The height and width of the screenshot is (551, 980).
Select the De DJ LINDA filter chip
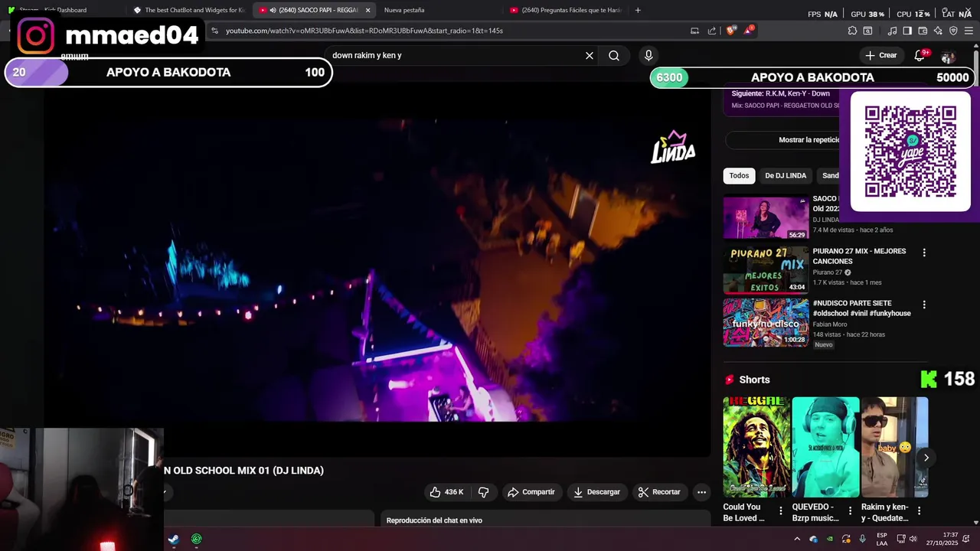(786, 175)
